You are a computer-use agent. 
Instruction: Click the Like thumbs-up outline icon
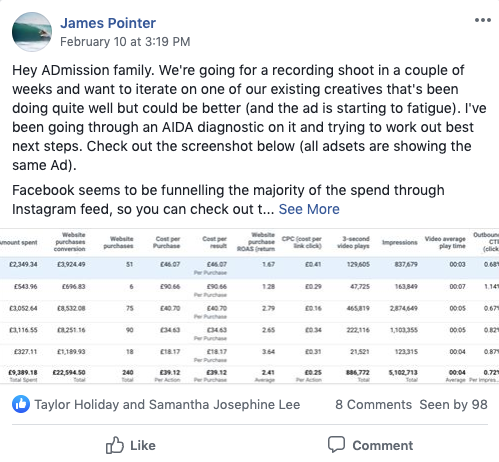(114, 445)
